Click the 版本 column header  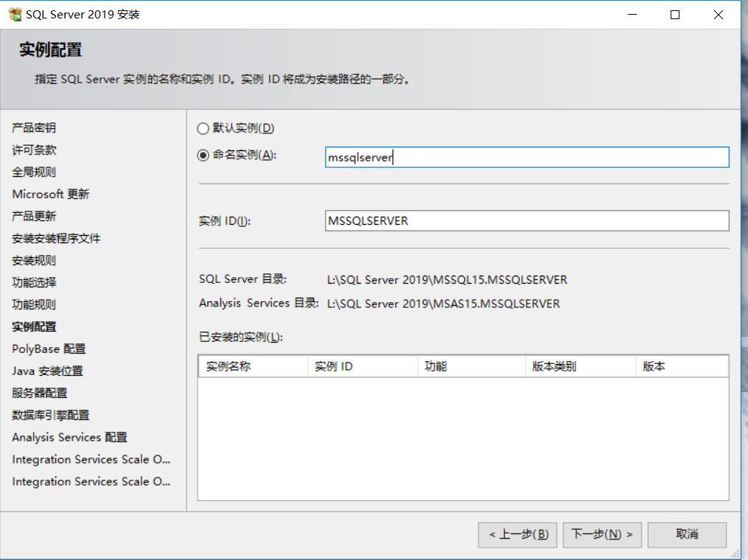click(x=682, y=366)
